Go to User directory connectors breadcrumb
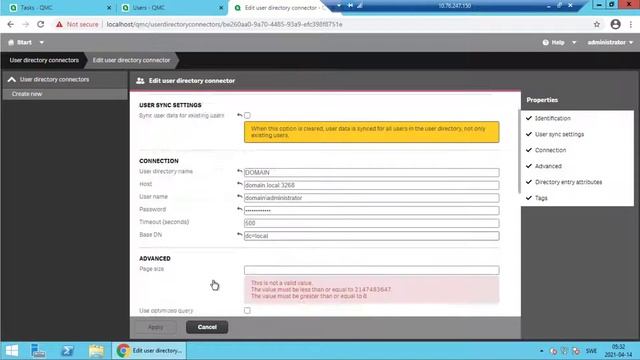 [x=44, y=60]
